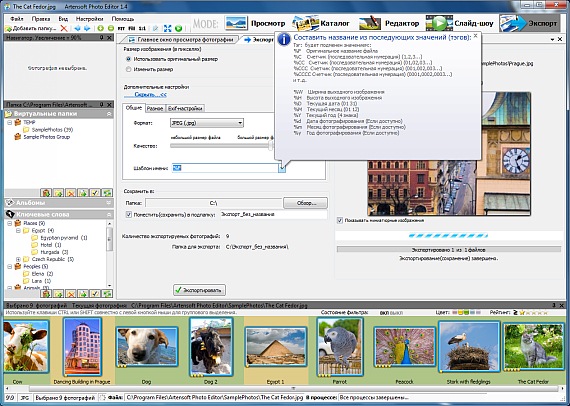Viewport: 570px width, 406px height.
Task: Click the 1:1 actual size icon
Action: 142,28
